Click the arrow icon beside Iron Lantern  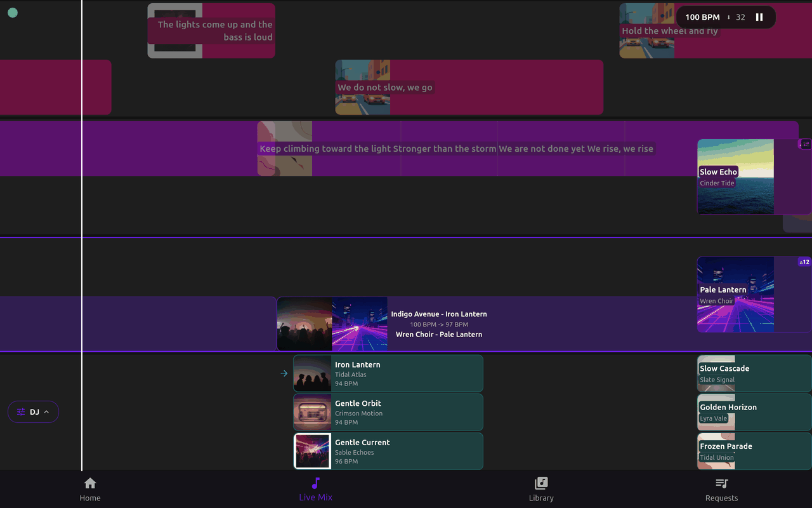point(284,373)
